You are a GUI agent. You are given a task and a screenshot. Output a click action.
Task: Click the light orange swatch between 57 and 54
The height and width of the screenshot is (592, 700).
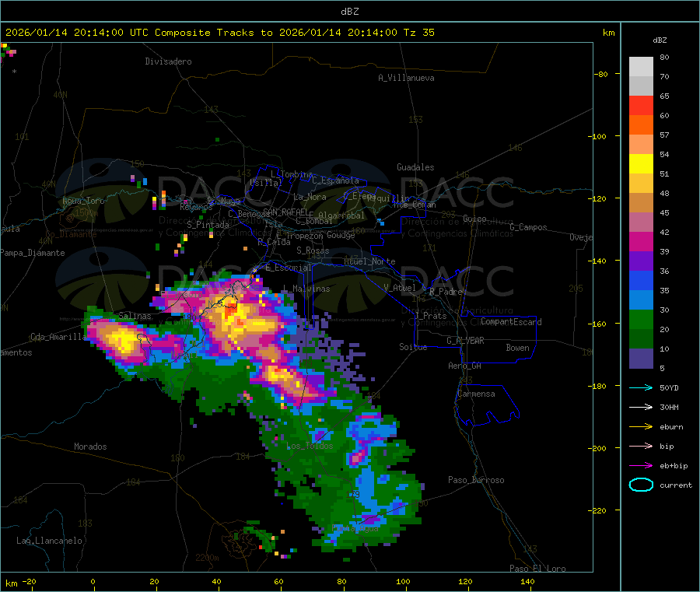coord(641,144)
